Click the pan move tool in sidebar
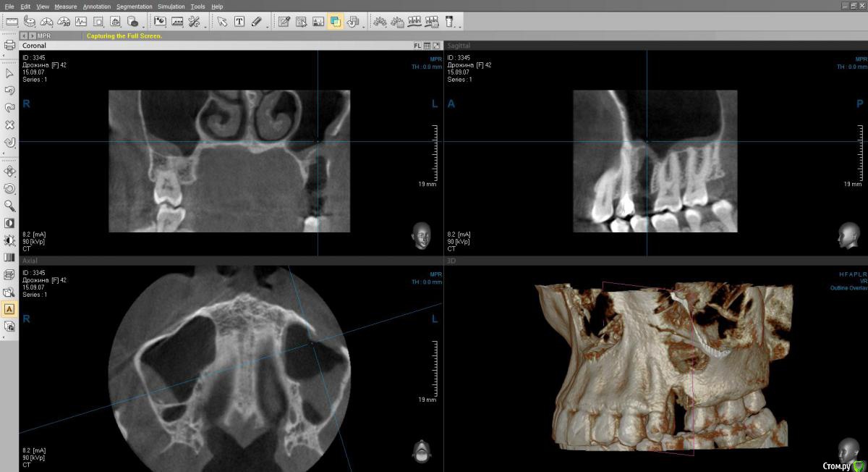 pyautogui.click(x=9, y=172)
